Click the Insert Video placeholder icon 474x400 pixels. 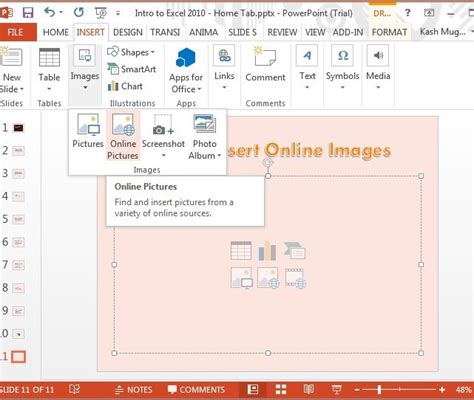pyautogui.click(x=295, y=278)
